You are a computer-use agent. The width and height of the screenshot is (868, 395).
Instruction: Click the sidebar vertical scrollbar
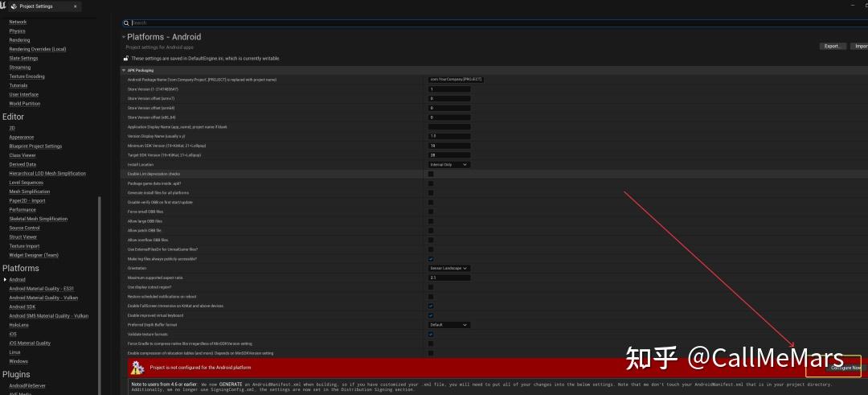pos(100,296)
